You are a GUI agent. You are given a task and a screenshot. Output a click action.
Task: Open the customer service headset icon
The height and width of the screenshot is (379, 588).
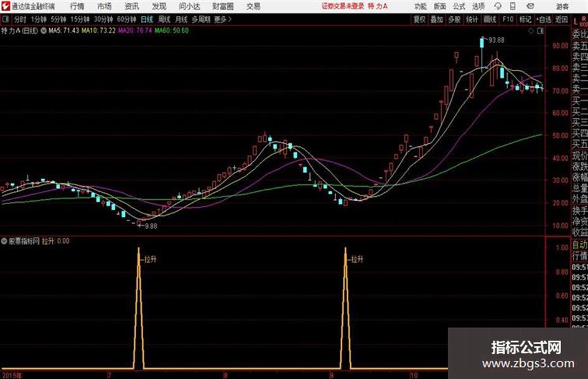point(498,6)
